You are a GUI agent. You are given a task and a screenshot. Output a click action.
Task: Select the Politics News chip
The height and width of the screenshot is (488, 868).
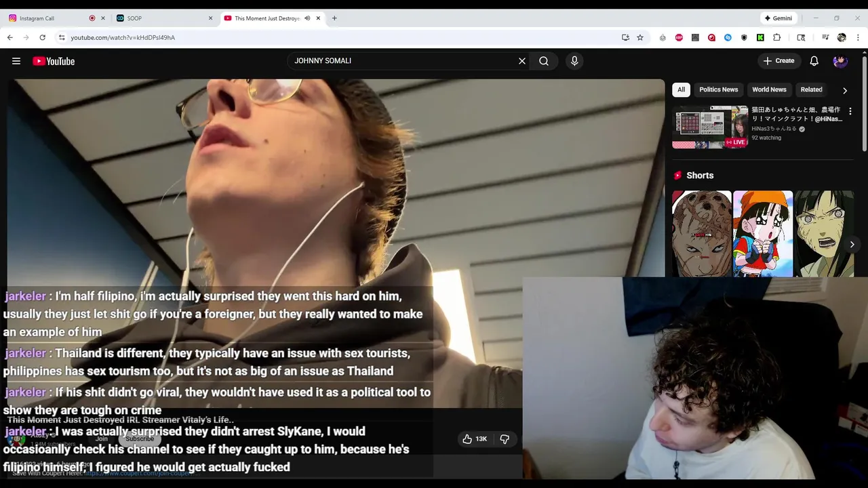tap(718, 89)
